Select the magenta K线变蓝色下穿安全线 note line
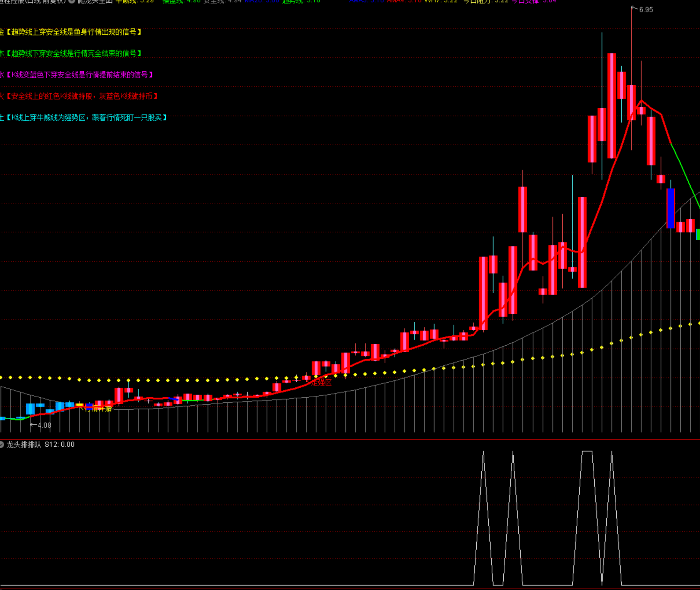The height and width of the screenshot is (590, 700). tap(76, 75)
